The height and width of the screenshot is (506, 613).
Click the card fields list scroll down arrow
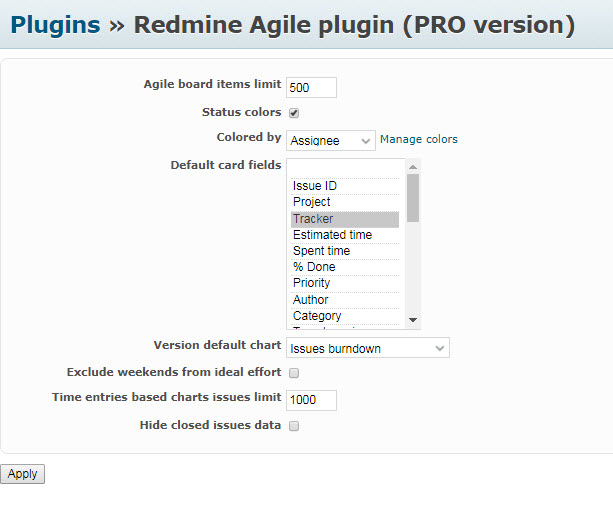[413, 320]
